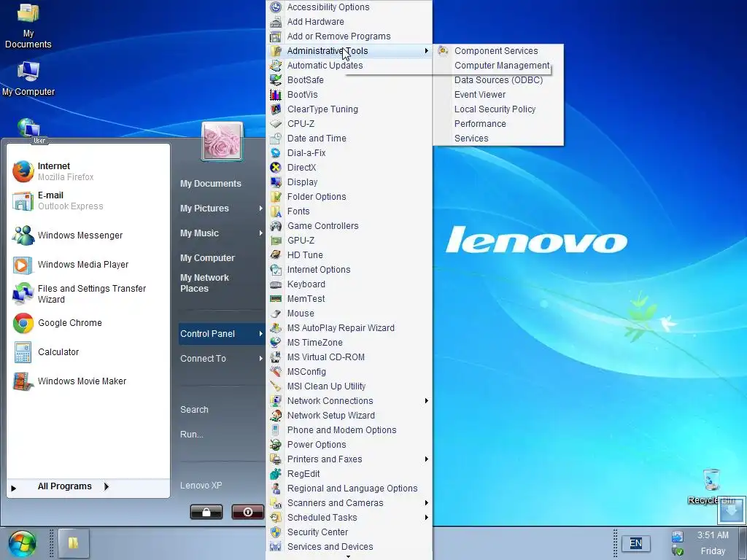This screenshot has height=560, width=747.
Task: Click the Add Hardware icon
Action: [x=276, y=22]
